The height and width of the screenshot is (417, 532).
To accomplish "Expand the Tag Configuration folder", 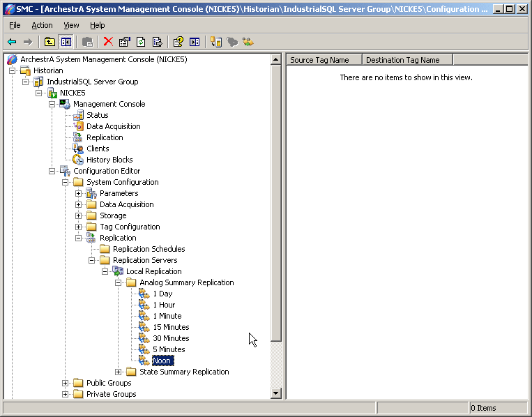I will pos(78,227).
